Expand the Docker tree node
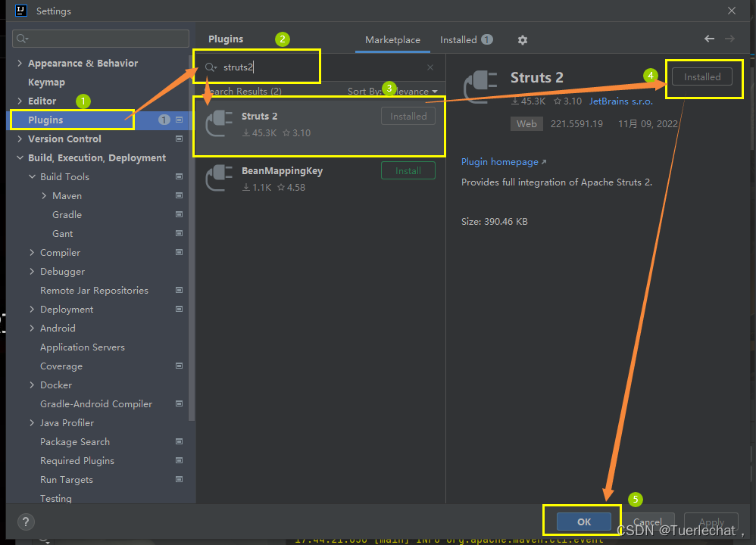Viewport: 756px width, 545px height. coord(32,385)
